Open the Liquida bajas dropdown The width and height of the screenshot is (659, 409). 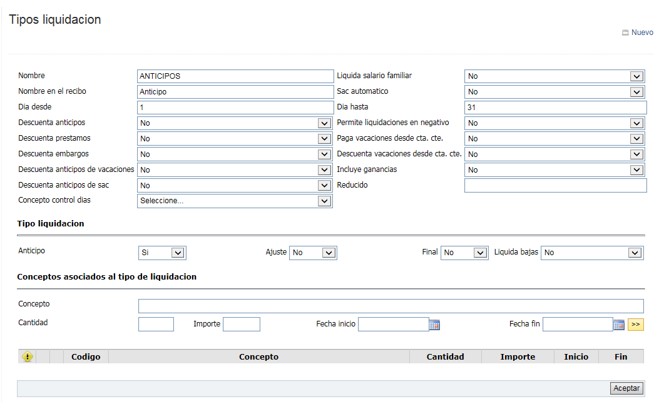click(592, 254)
